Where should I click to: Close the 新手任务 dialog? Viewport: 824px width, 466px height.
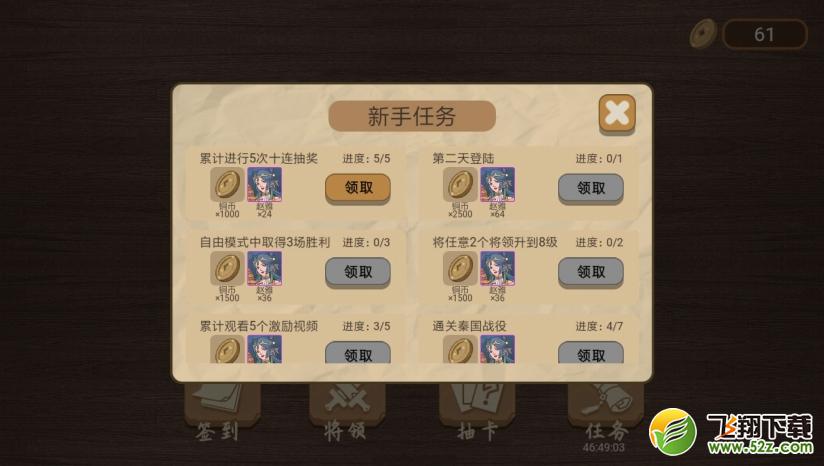click(617, 113)
